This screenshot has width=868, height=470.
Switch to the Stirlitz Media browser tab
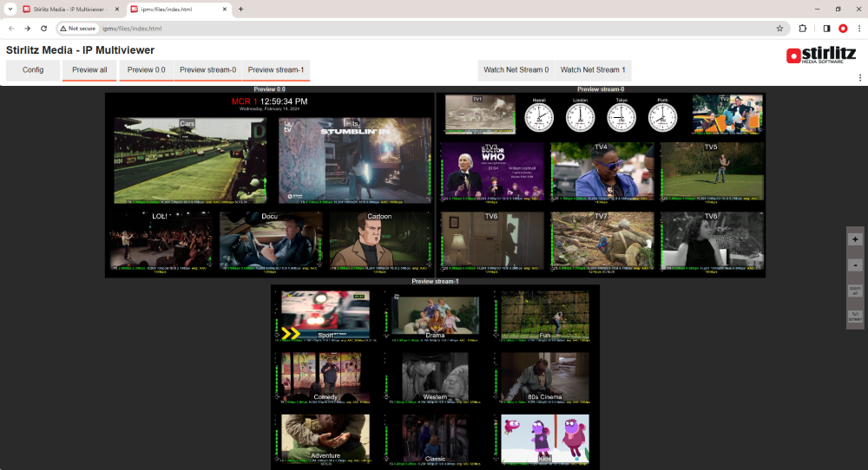click(69, 10)
